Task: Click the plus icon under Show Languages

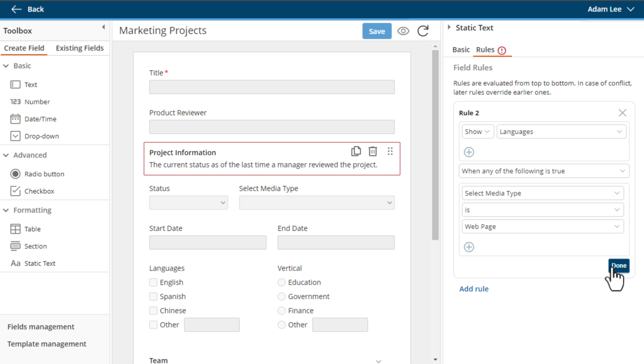Action: [469, 152]
